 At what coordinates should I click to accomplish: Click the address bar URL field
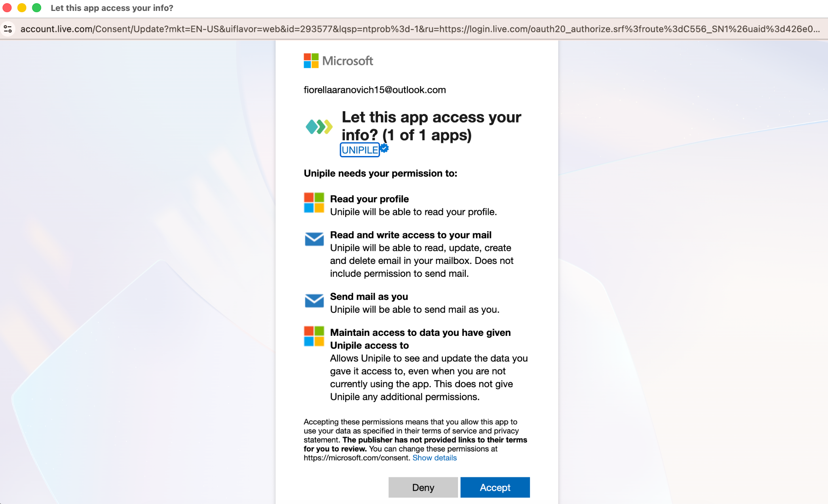point(420,29)
